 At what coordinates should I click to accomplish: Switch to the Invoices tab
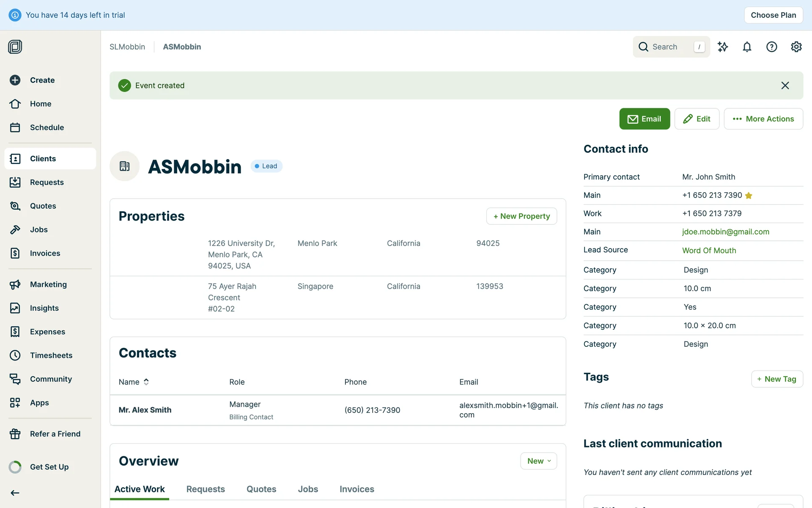(357, 489)
